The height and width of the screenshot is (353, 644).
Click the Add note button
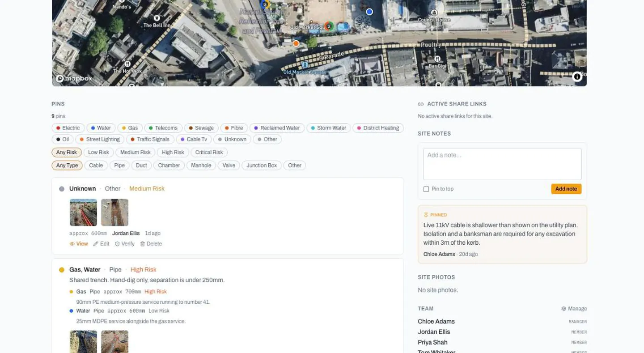pos(566,189)
